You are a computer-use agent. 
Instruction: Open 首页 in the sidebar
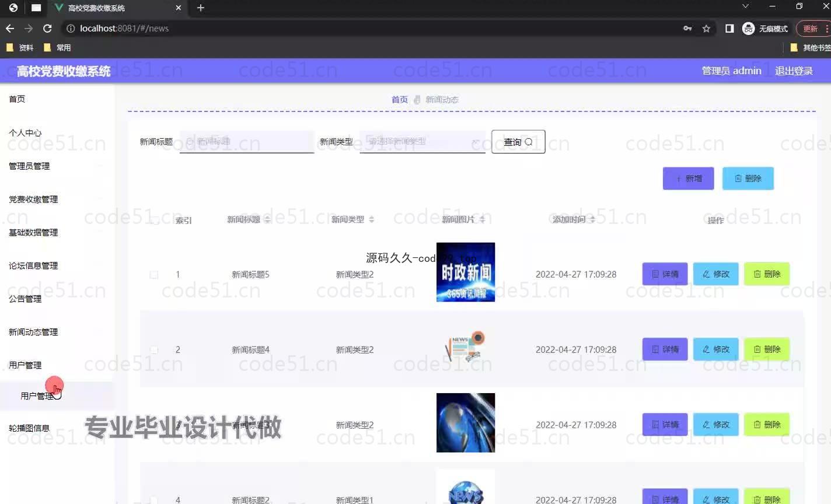(x=17, y=99)
